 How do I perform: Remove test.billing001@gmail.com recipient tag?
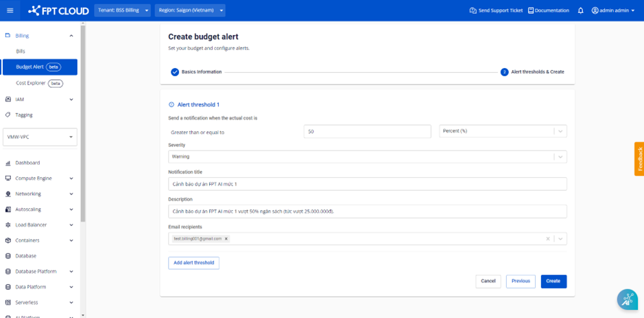click(x=226, y=239)
